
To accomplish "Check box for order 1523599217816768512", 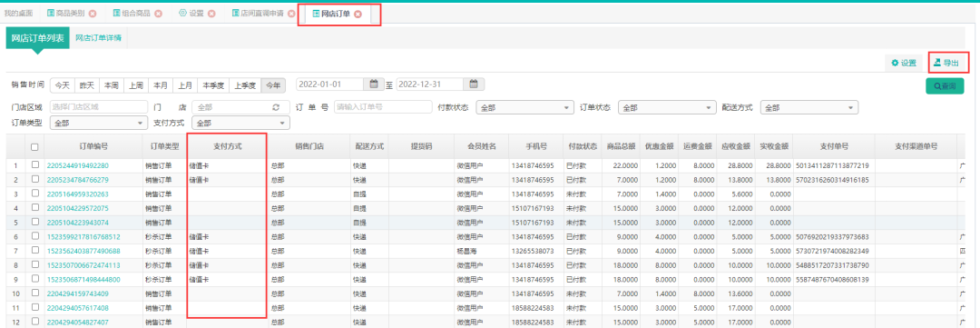I will click(35, 236).
